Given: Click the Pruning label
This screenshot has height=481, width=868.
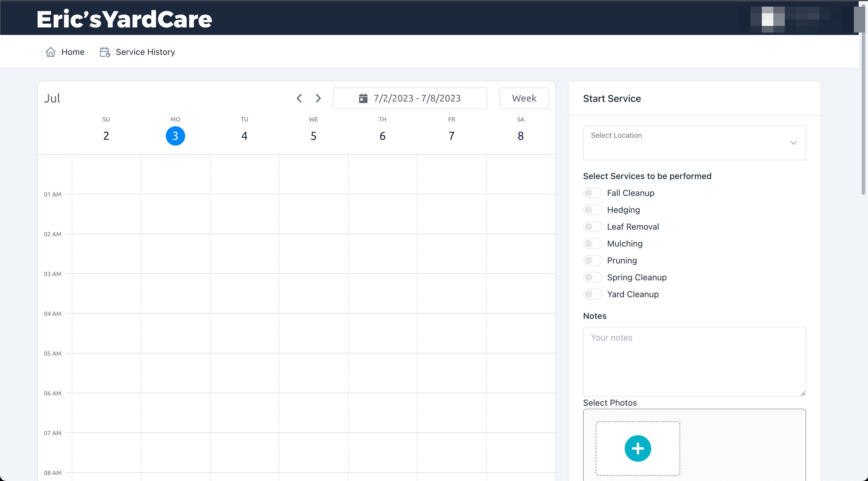Looking at the screenshot, I should pyautogui.click(x=622, y=260).
